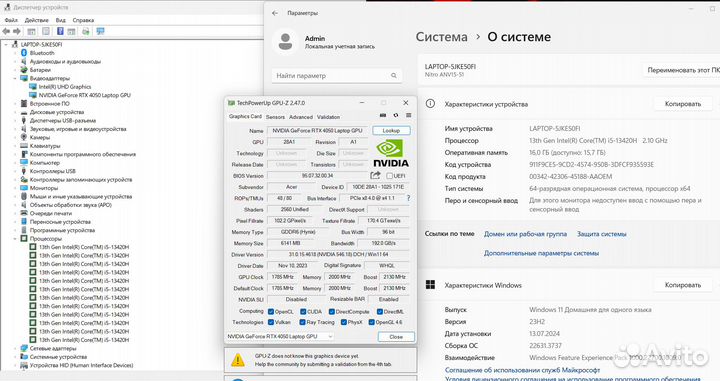Switch to the Advanced tab in GPU-Z
The width and height of the screenshot is (720, 381).
[x=301, y=117]
